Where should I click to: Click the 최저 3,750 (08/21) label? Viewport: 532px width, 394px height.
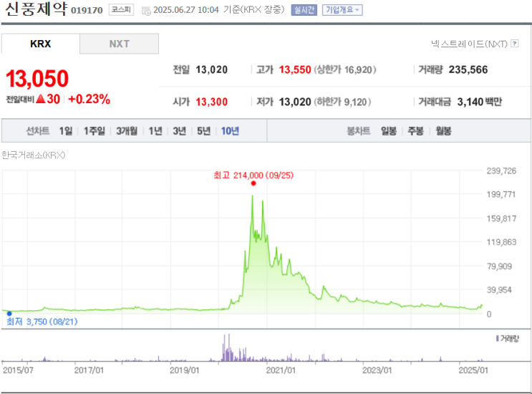[x=42, y=322]
